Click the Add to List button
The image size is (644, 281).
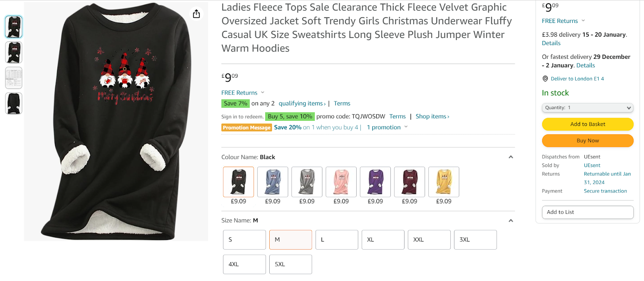[588, 212]
